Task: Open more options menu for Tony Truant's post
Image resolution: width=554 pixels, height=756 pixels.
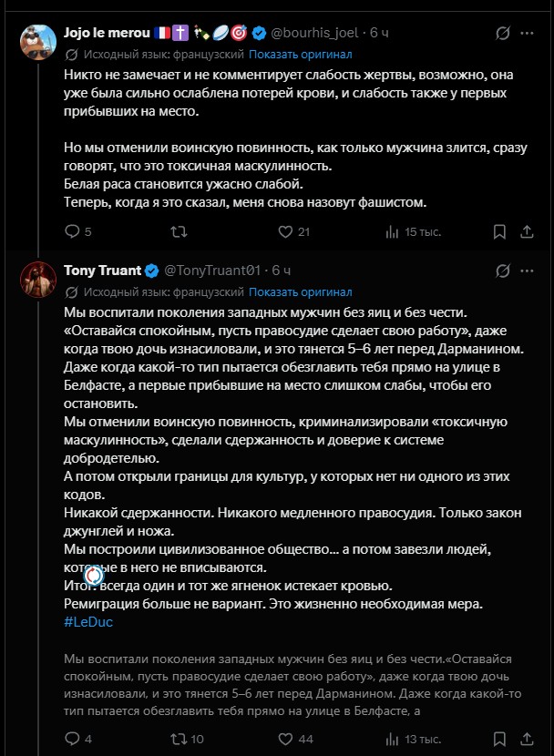Action: click(527, 271)
